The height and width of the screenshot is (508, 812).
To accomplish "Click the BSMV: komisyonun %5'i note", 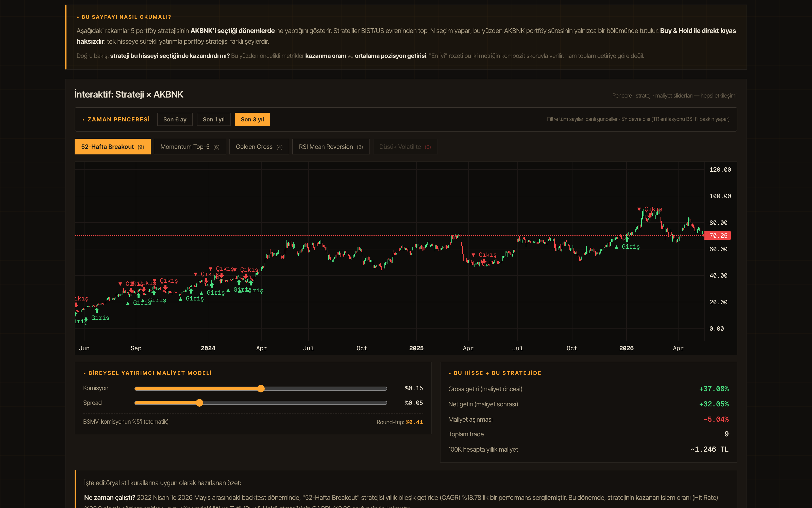I will tap(126, 422).
